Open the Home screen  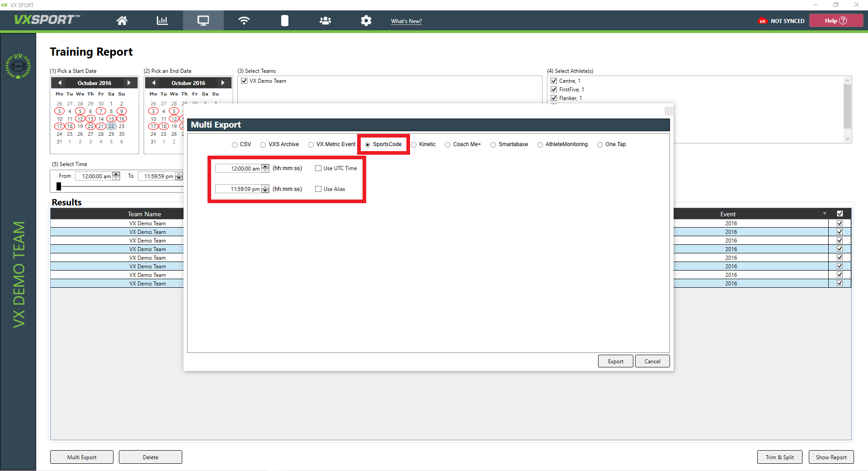click(122, 20)
